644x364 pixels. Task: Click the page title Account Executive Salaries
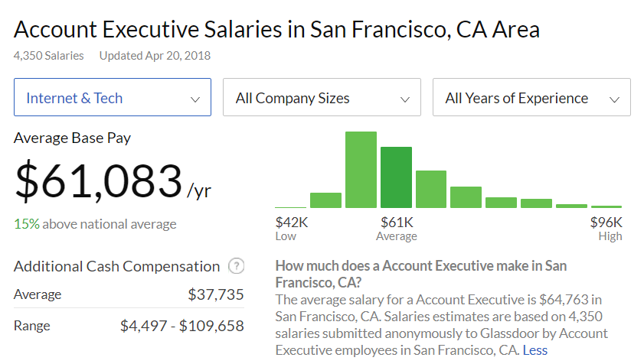pyautogui.click(x=276, y=30)
